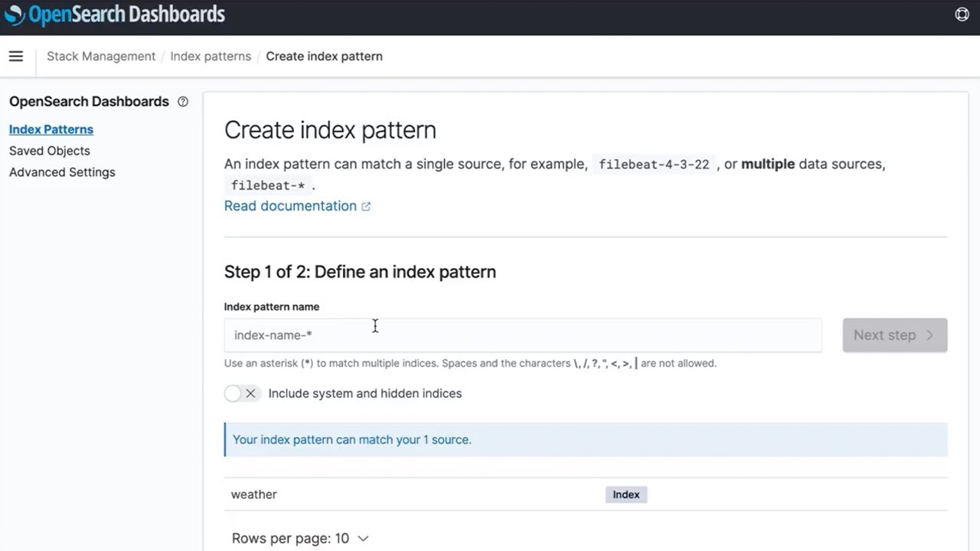
Task: Click the weather index row
Action: click(x=586, y=494)
